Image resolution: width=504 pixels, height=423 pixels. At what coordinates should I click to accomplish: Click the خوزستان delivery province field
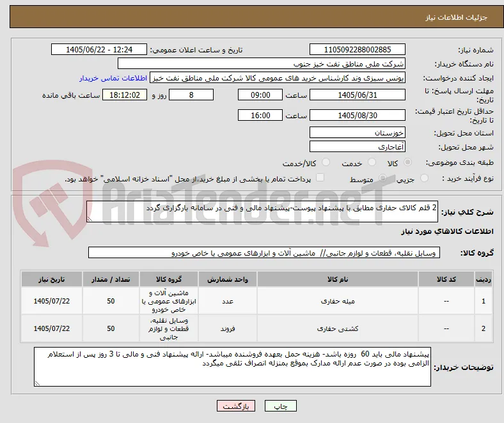pyautogui.click(x=357, y=132)
